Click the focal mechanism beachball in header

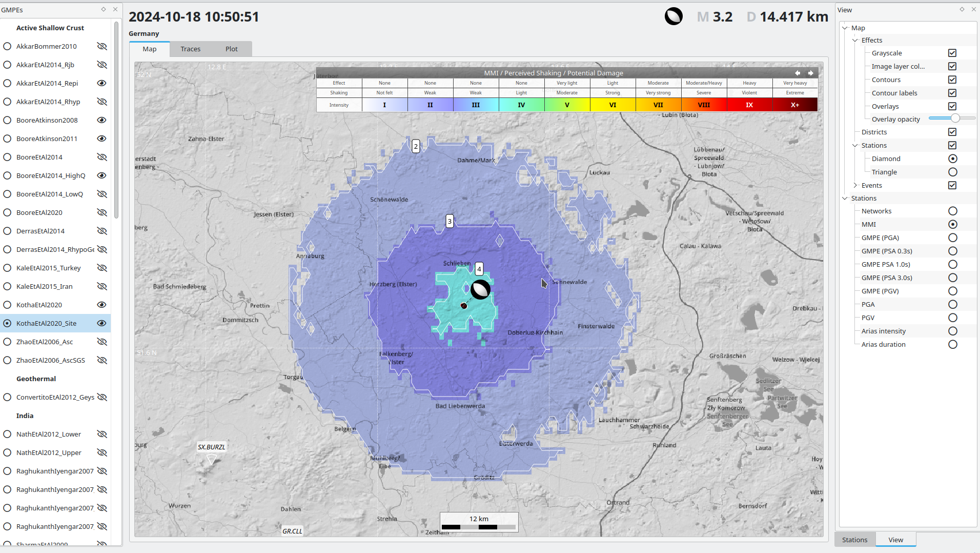pos(673,16)
